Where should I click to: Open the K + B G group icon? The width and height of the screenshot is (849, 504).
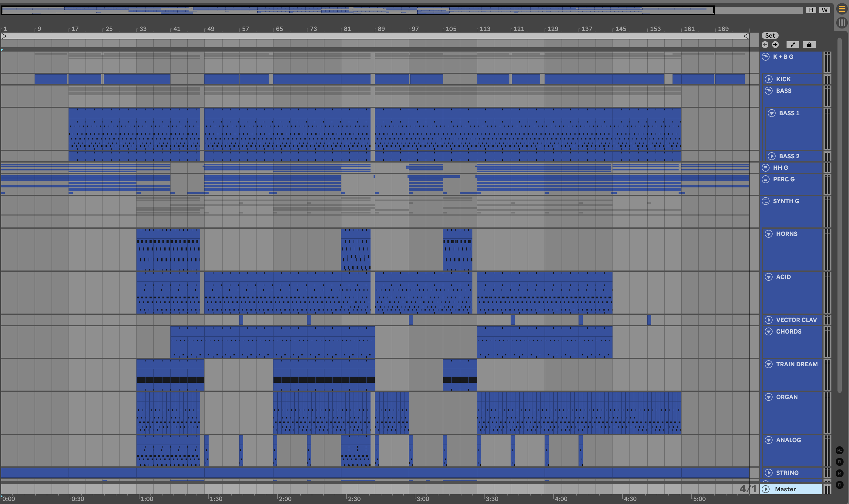click(x=765, y=57)
